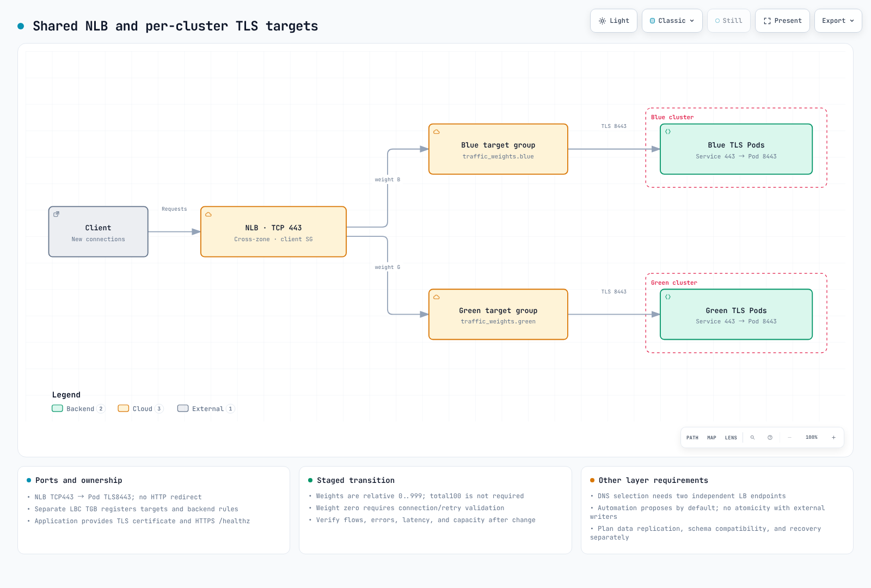This screenshot has width=871, height=588.
Task: Select the Blue TLS Pods node
Action: 736,149
